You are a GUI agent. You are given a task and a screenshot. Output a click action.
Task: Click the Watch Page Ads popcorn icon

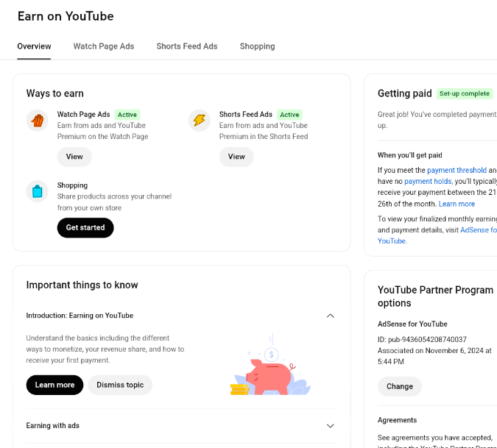point(38,121)
